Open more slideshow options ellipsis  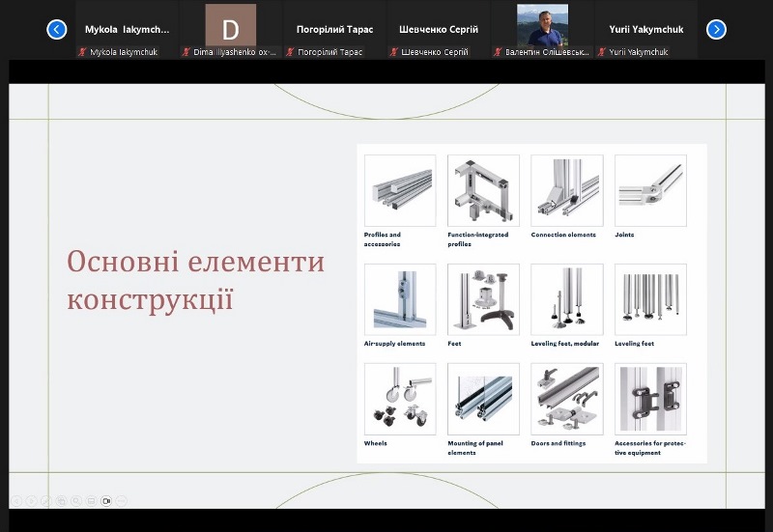tap(122, 501)
